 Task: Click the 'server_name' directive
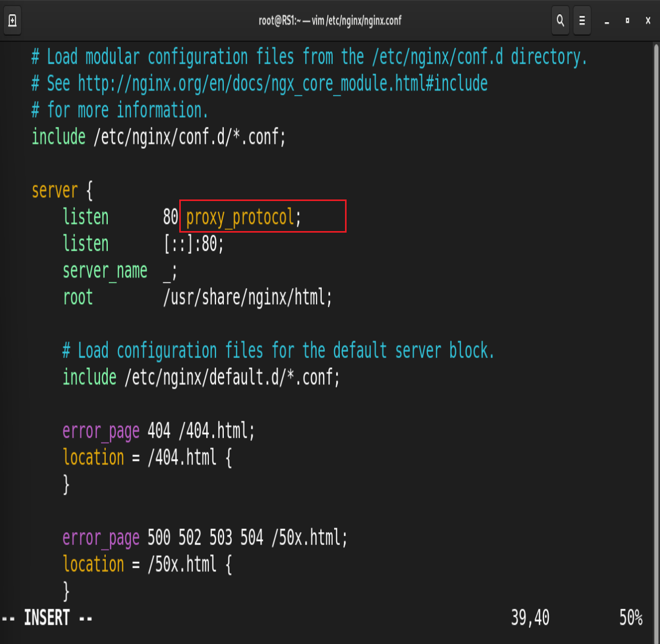[x=105, y=271]
